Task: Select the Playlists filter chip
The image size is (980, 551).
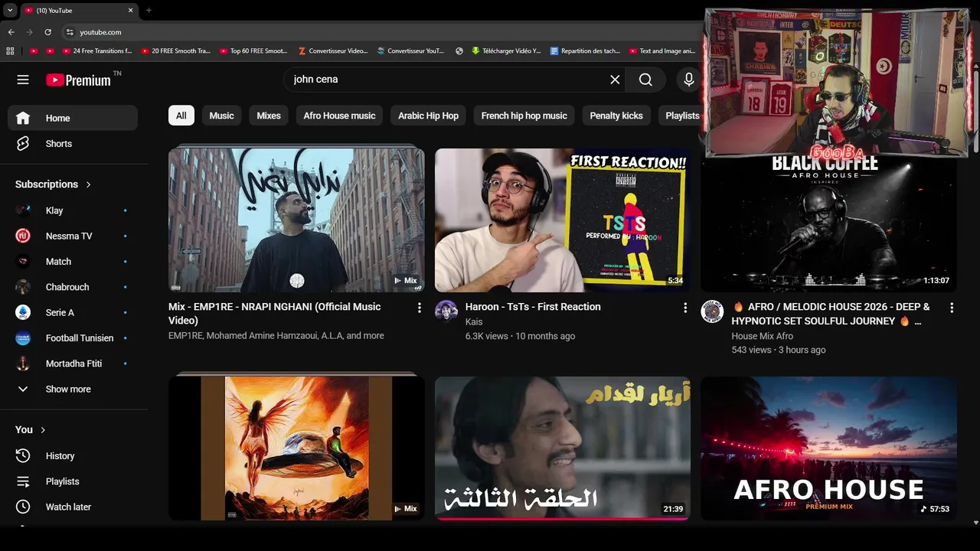Action: (x=680, y=116)
